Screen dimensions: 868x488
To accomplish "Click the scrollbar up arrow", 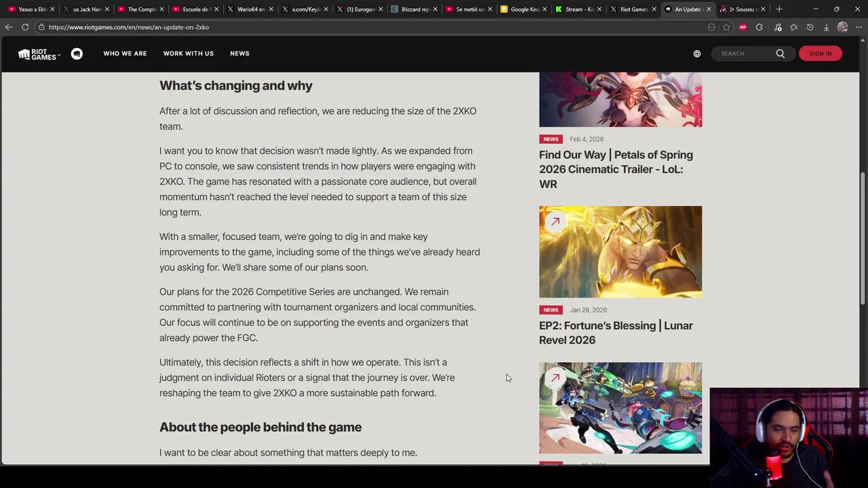I will pyautogui.click(x=863, y=41).
